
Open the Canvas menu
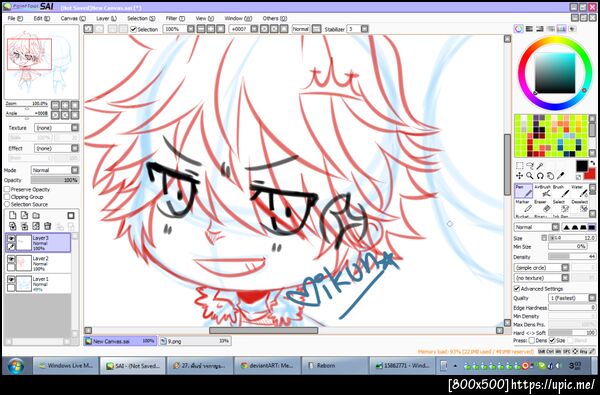coord(73,18)
